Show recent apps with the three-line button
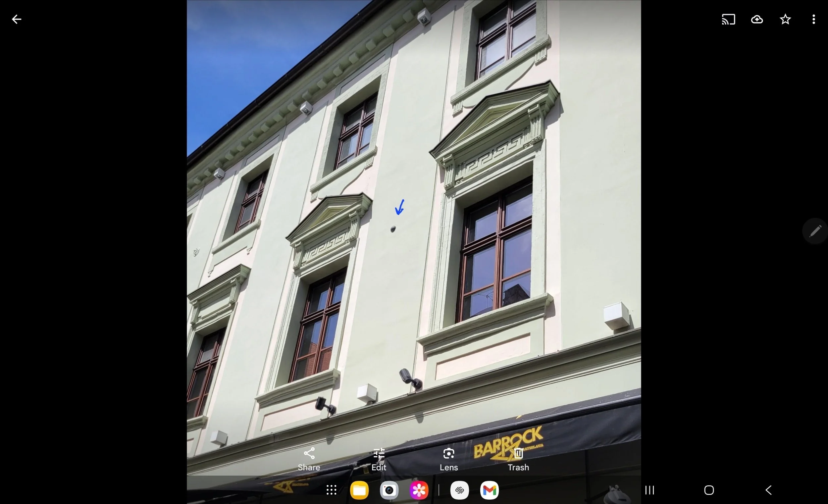Image resolution: width=828 pixels, height=504 pixels. [649, 490]
